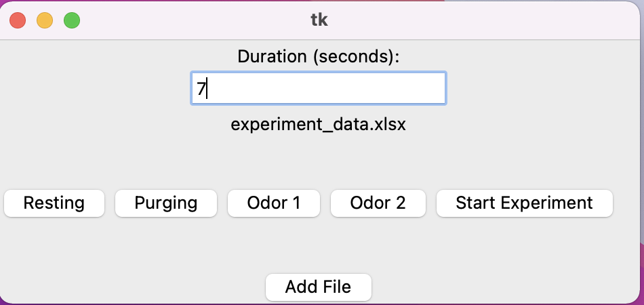644x305 pixels.
Task: Add a data file via Add File
Action: click(x=318, y=287)
